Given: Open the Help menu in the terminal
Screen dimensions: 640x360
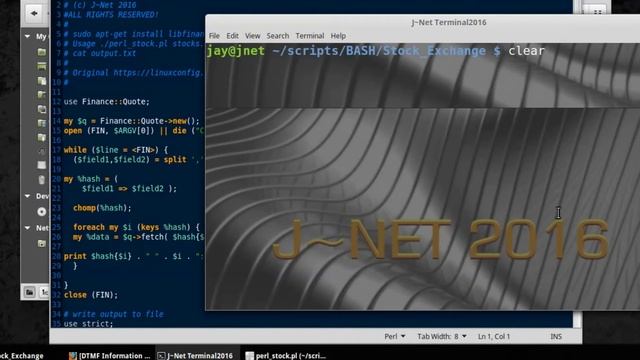Looking at the screenshot, I should point(338,36).
